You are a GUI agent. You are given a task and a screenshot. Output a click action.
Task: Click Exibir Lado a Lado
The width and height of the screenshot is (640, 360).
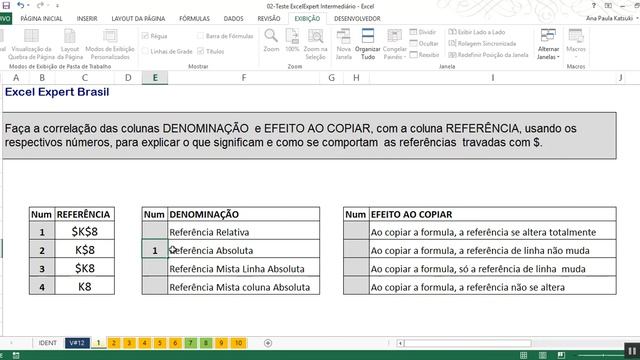(x=477, y=32)
